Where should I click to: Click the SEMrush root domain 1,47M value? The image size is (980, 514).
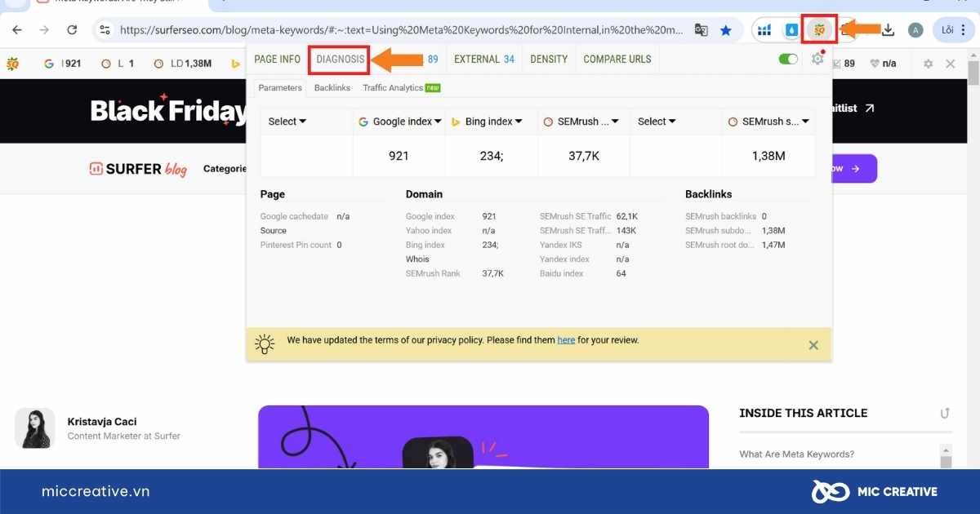[x=773, y=245]
